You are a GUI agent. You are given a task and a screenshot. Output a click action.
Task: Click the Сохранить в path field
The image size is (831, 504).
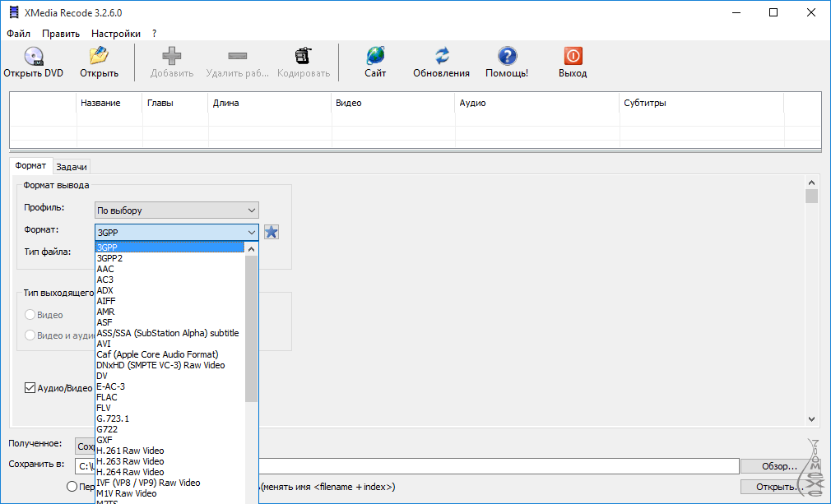(x=406, y=466)
